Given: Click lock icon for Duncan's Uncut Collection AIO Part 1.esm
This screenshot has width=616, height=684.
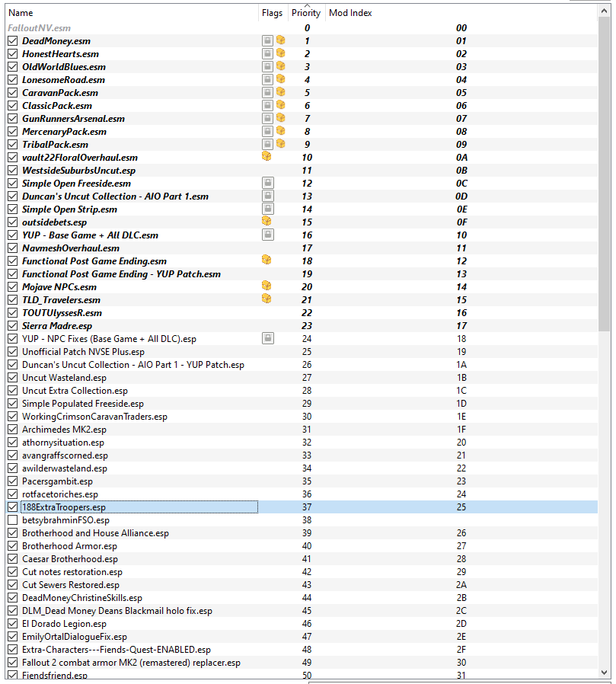Looking at the screenshot, I should [x=268, y=197].
